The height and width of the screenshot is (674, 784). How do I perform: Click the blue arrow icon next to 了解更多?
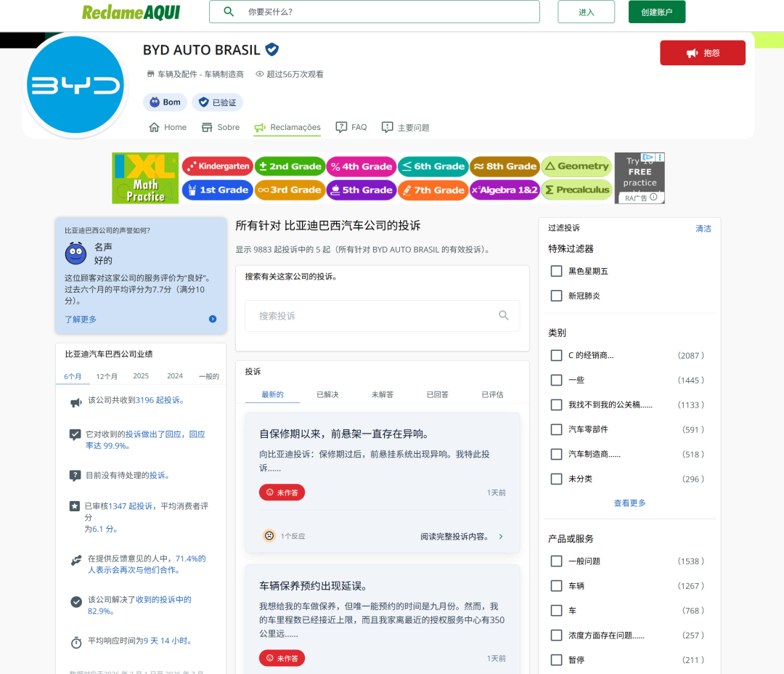213,319
